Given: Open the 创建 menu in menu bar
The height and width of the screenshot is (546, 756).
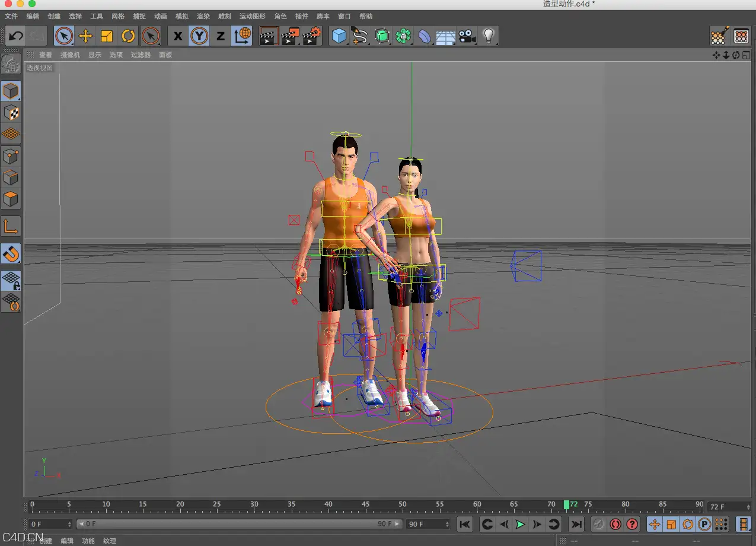Looking at the screenshot, I should 54,17.
